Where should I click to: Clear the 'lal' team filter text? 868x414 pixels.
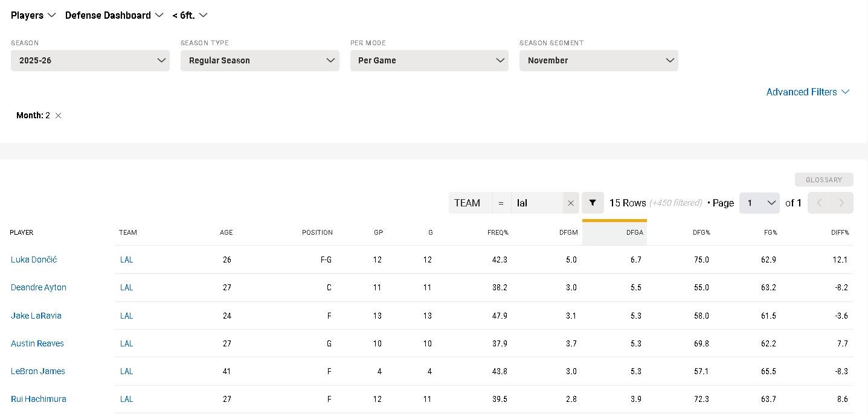570,203
